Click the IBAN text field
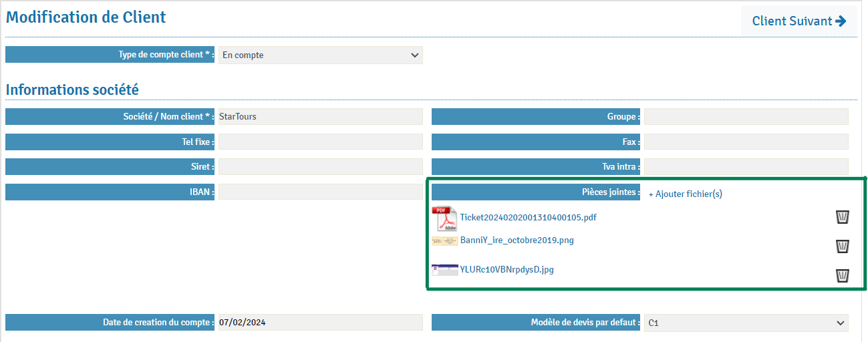Image resolution: width=868 pixels, height=342 pixels. click(x=321, y=192)
